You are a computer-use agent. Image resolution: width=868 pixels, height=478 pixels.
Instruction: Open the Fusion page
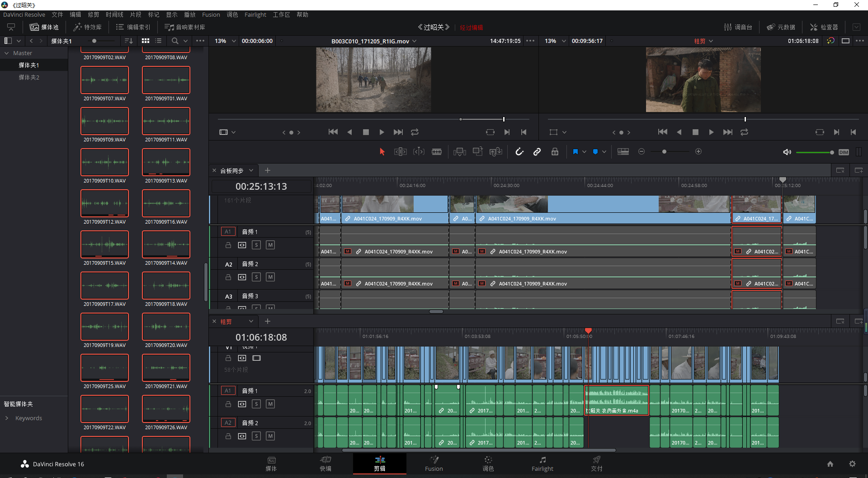434,464
